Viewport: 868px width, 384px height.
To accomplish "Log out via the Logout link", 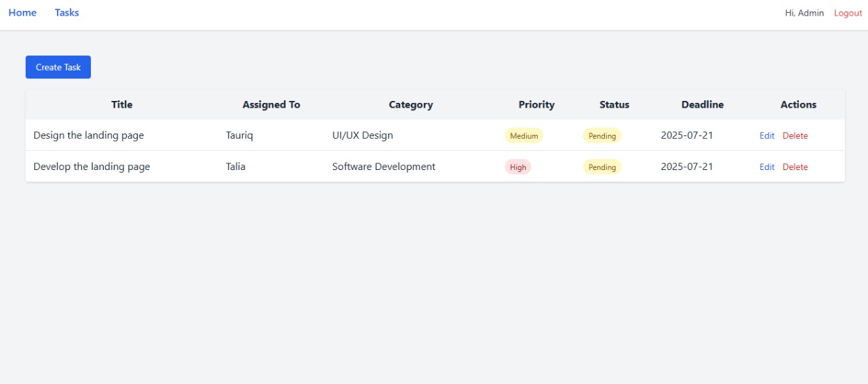I will click(x=848, y=13).
